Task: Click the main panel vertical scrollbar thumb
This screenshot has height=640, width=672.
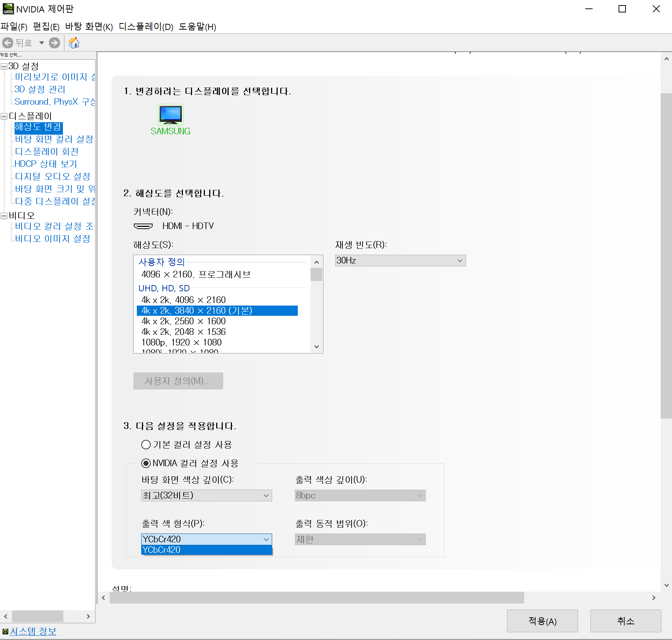Action: coord(667,256)
